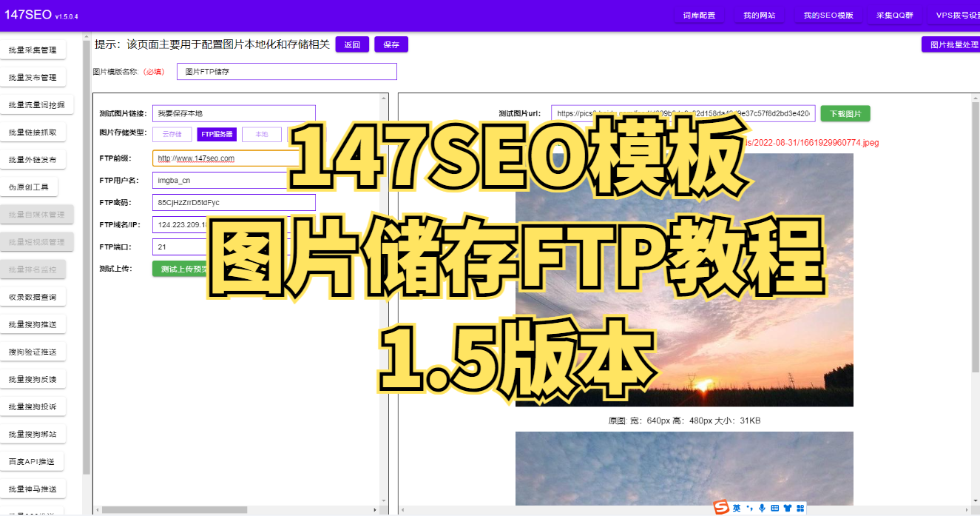This screenshot has height=516, width=980.
Task: Open 我的网站 in the top bar
Action: (x=760, y=16)
